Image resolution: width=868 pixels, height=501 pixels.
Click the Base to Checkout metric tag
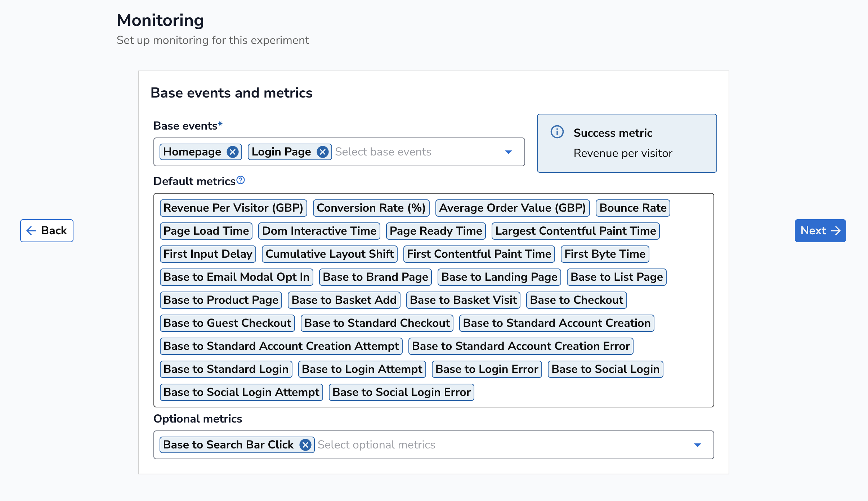click(x=576, y=300)
